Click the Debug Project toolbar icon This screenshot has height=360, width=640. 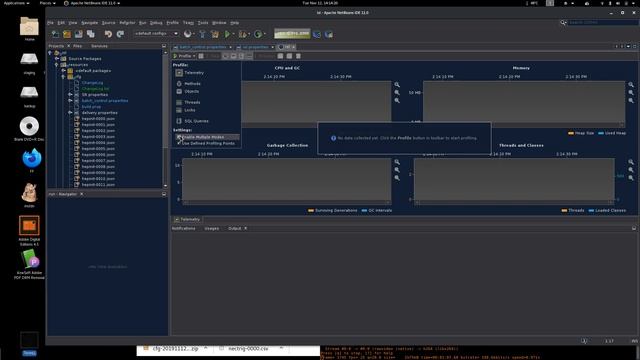pos(242,34)
